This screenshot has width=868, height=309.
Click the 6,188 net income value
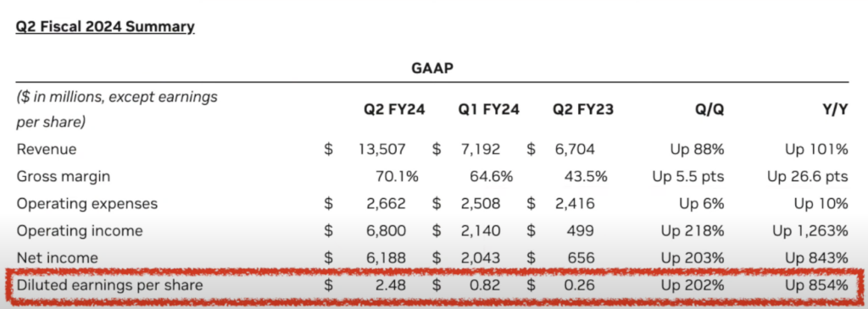386,257
